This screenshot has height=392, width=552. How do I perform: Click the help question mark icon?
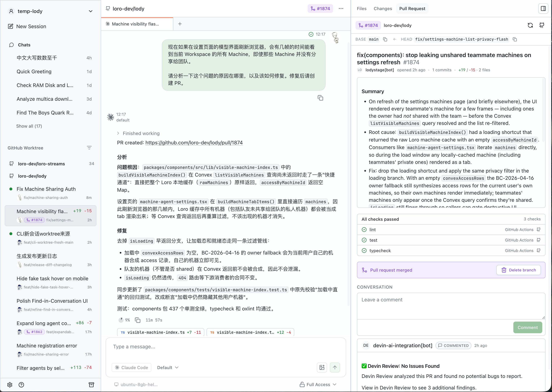tap(21, 385)
